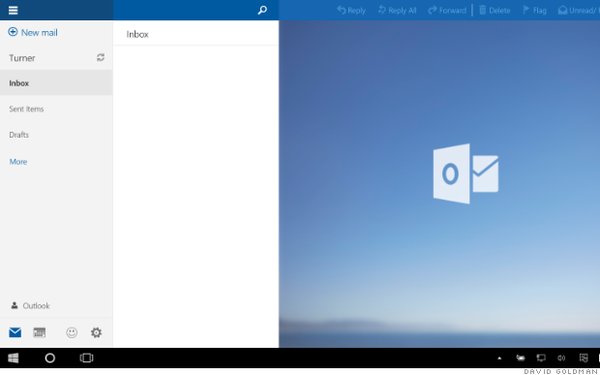Open the hamburger menu
Viewport: 600px width, 375px height.
(13, 10)
